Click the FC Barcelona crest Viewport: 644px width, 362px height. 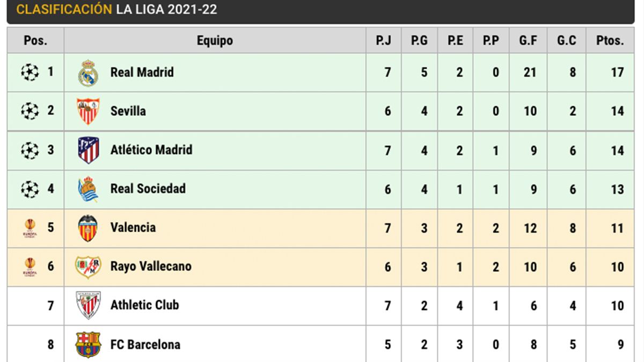tap(88, 344)
